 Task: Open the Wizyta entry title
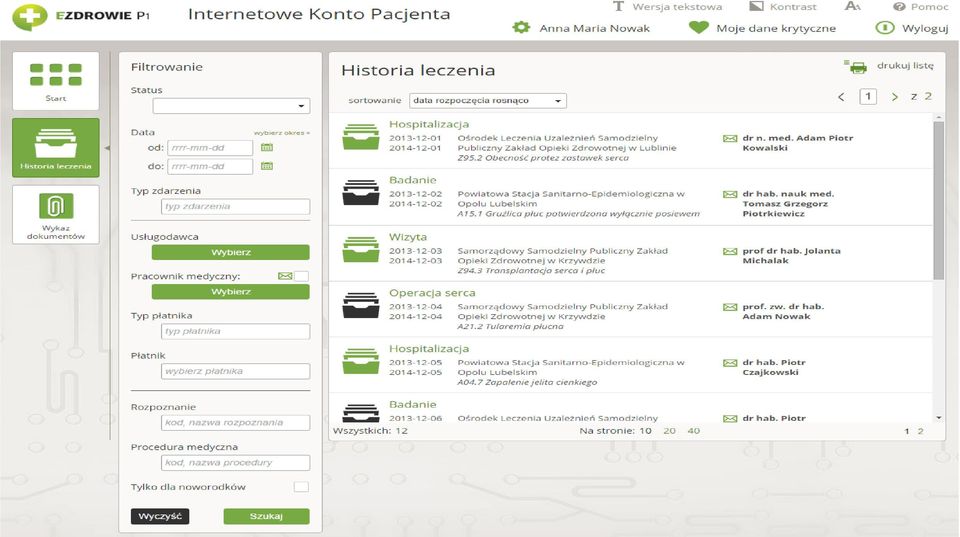[x=408, y=237]
